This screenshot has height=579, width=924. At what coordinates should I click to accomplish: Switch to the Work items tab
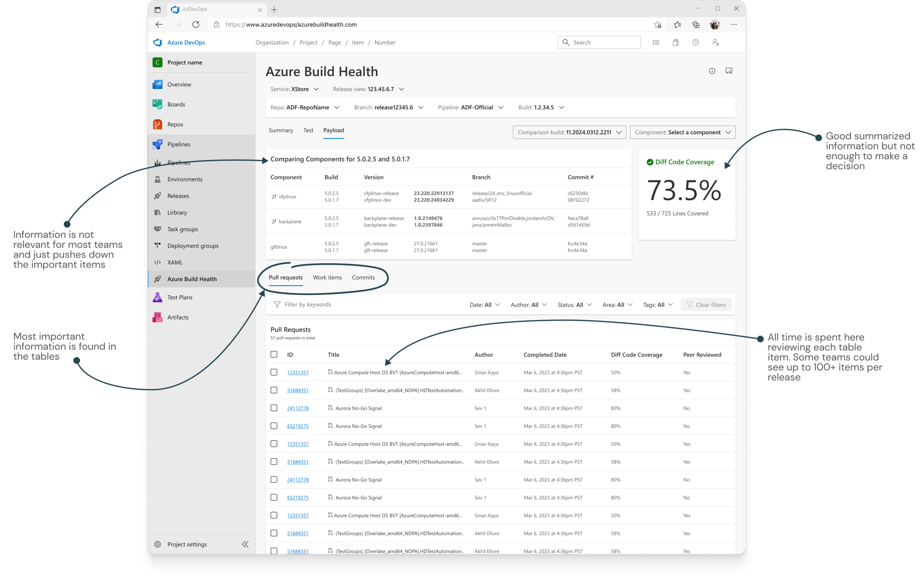(x=327, y=277)
